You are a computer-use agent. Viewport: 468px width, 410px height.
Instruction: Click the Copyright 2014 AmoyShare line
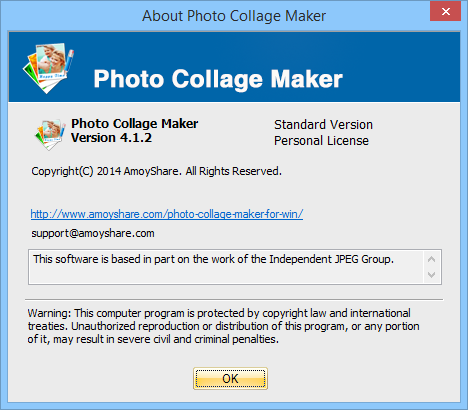(156, 171)
